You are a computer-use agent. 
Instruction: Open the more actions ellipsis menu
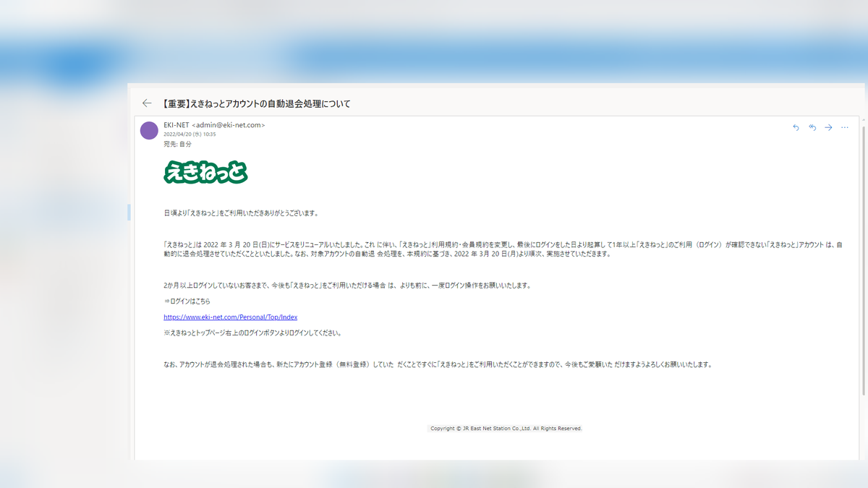click(845, 128)
